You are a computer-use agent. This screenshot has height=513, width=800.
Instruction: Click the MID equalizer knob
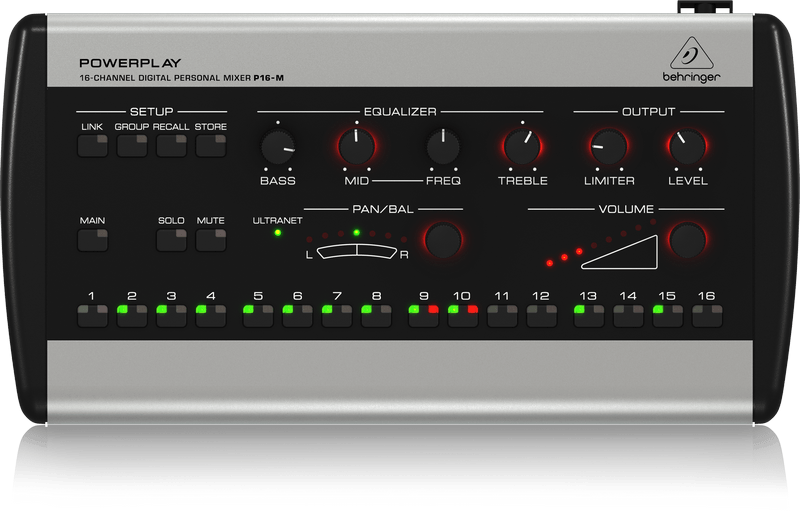pos(356,148)
